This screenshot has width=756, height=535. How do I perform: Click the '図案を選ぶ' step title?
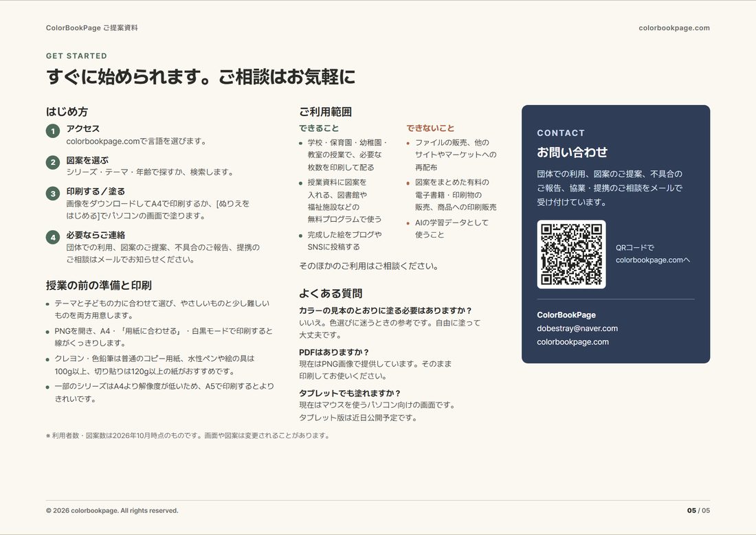pos(87,160)
